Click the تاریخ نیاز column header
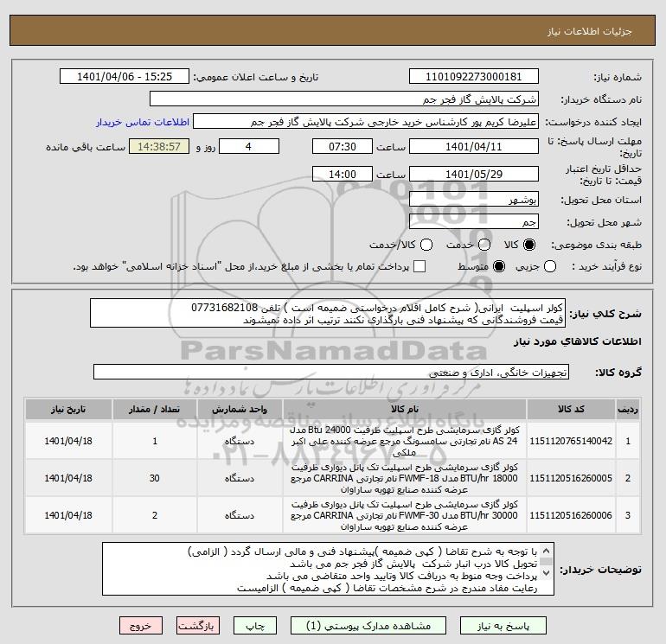This screenshot has height=644, width=666. 68,409
